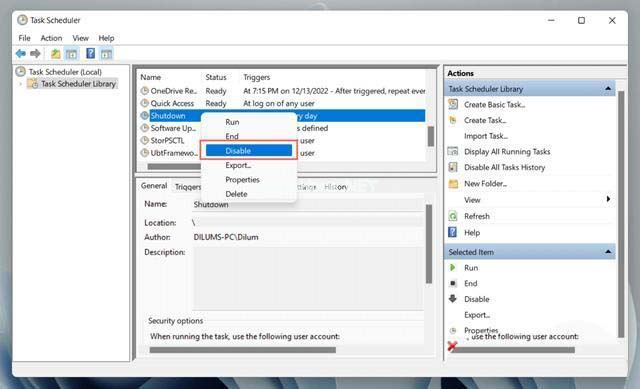The image size is (640, 389).
Task: Click the red Delete X icon
Action: point(452,346)
